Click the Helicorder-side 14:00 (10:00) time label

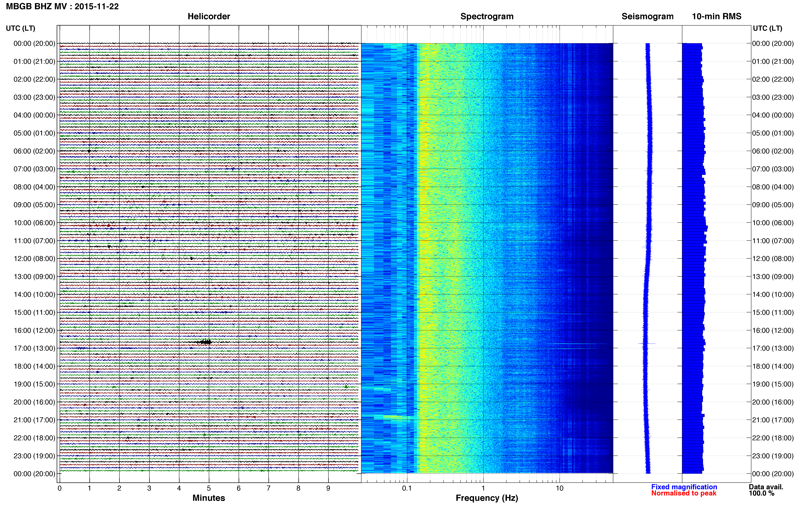[x=34, y=295]
